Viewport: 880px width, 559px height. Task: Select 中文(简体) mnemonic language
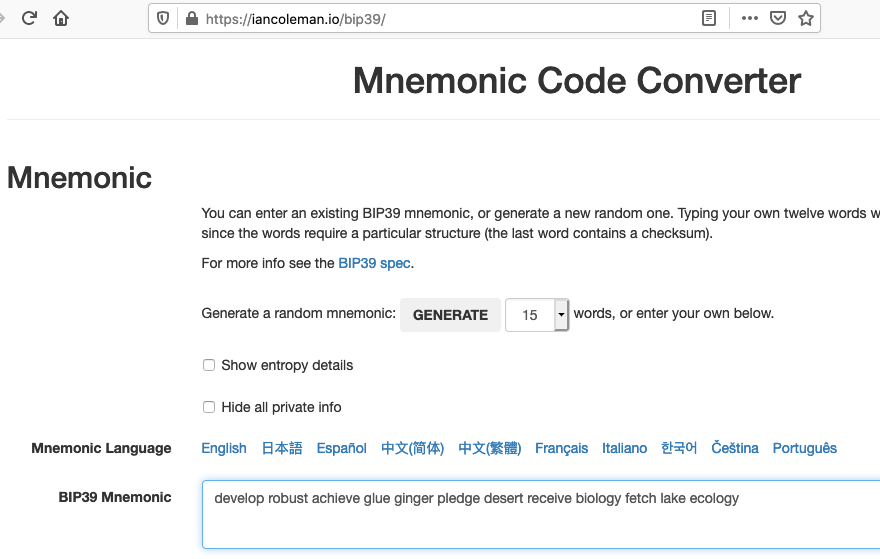coord(412,448)
